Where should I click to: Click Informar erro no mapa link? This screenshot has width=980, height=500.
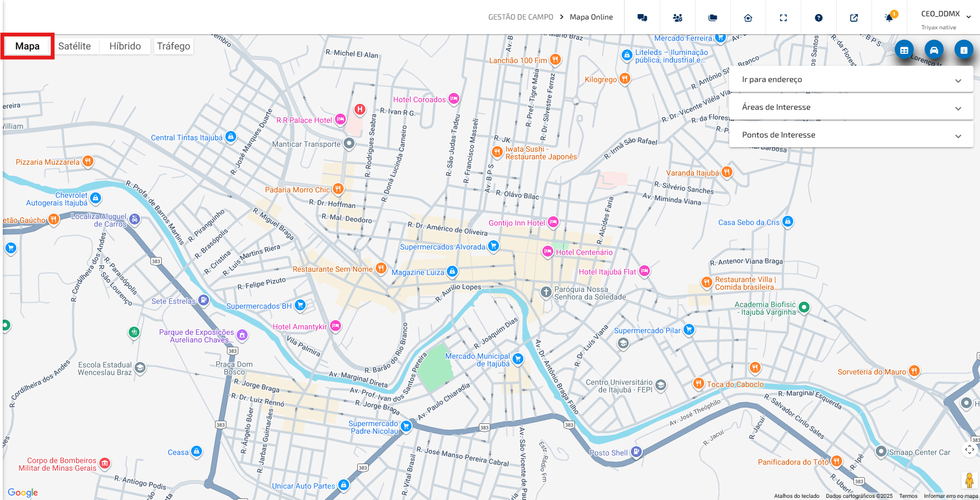(x=951, y=496)
